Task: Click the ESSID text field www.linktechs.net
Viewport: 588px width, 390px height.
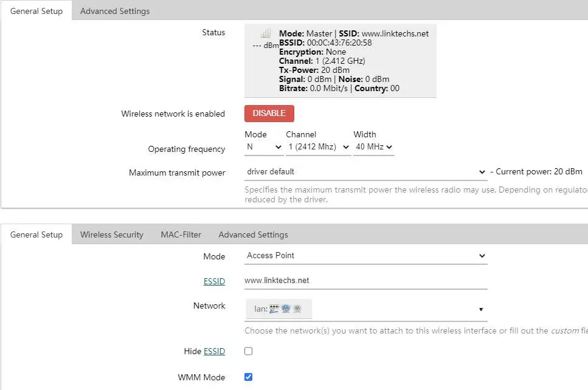Action: [365, 281]
